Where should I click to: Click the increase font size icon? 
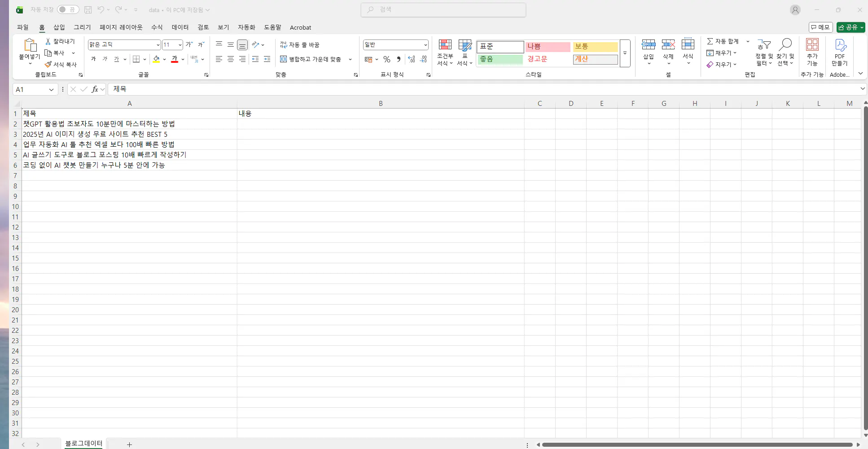pos(189,44)
